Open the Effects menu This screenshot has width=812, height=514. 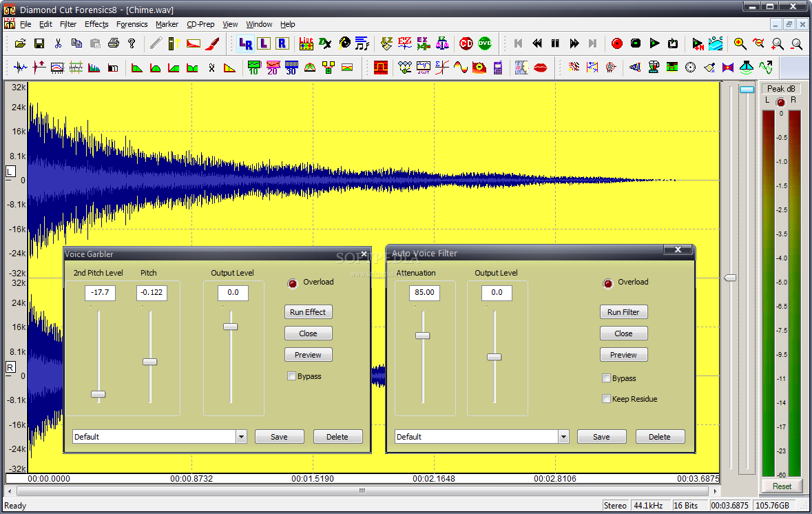pyautogui.click(x=96, y=24)
